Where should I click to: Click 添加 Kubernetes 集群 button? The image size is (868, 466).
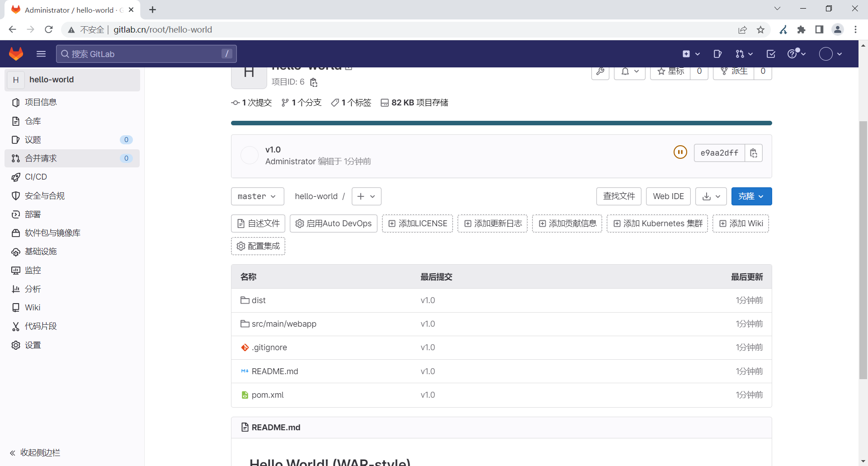coord(657,223)
